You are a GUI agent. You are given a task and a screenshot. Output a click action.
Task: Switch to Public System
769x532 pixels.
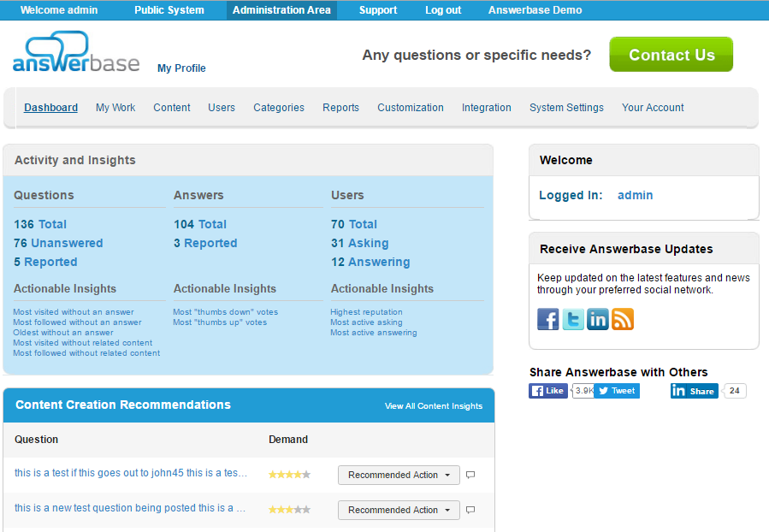169,9
